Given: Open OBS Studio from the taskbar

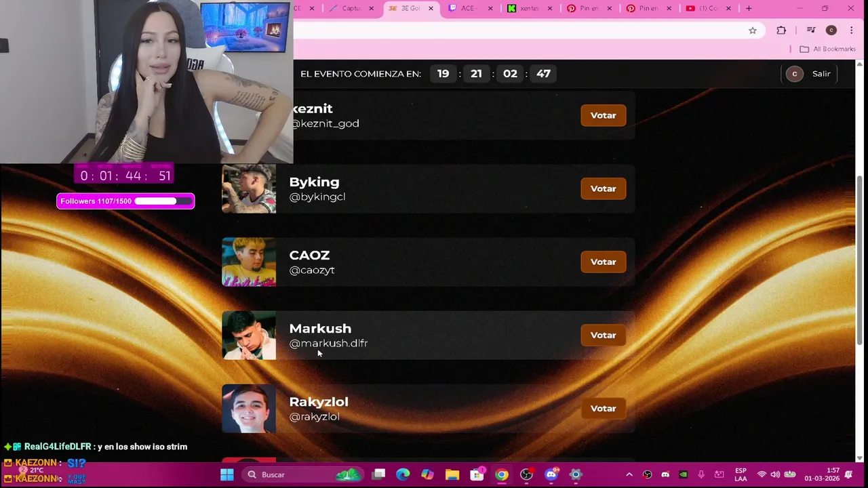Looking at the screenshot, I should tap(526, 474).
